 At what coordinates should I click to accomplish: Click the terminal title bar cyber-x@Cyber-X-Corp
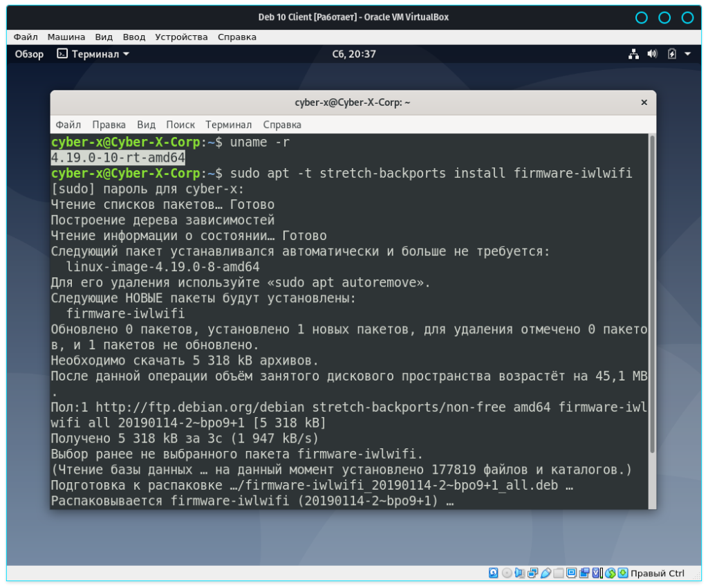tap(353, 102)
